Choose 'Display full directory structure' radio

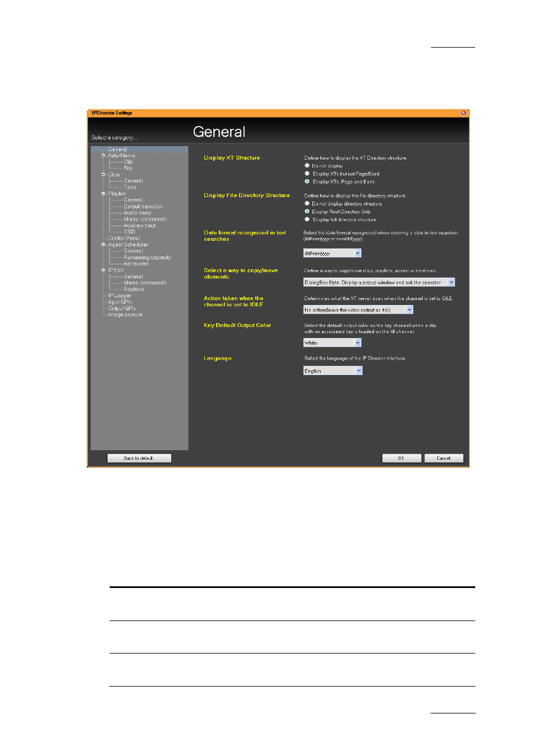307,220
